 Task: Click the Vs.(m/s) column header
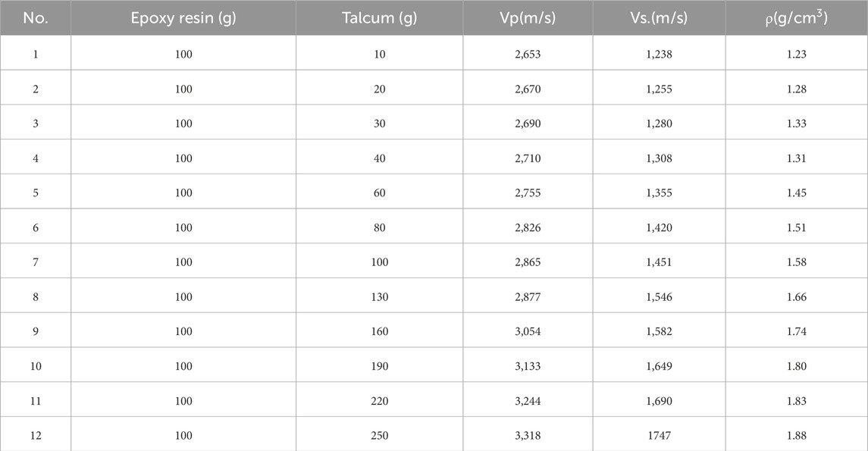tap(659, 17)
